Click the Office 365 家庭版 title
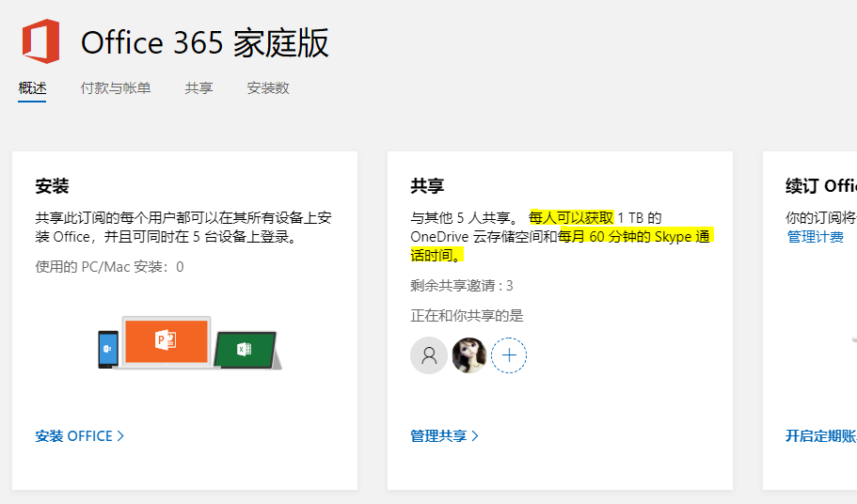The image size is (857, 504). click(205, 43)
